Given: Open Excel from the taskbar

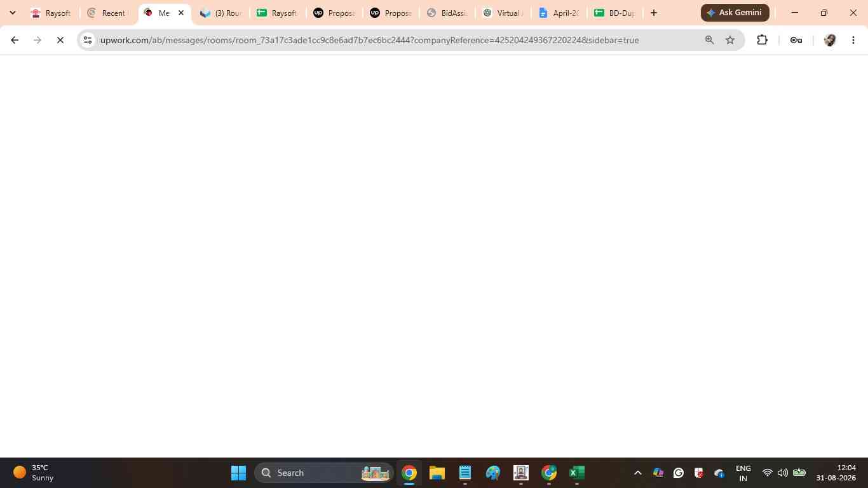Looking at the screenshot, I should tap(576, 473).
